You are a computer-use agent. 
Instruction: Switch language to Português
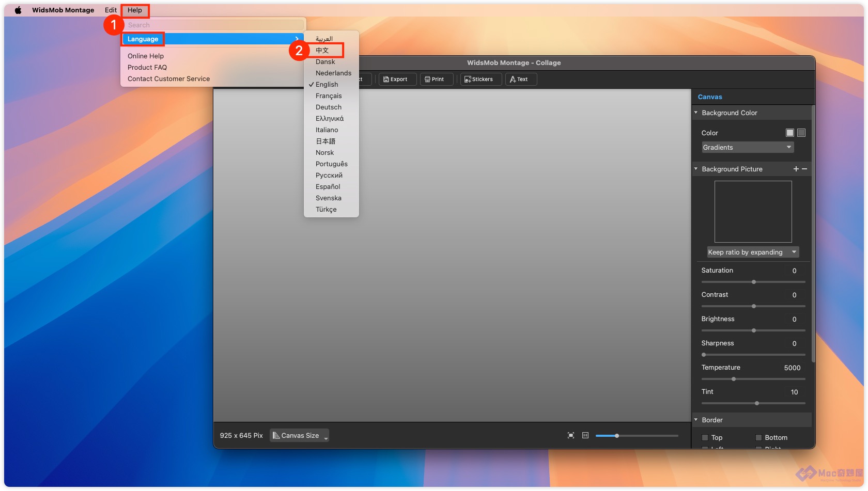[x=331, y=164]
